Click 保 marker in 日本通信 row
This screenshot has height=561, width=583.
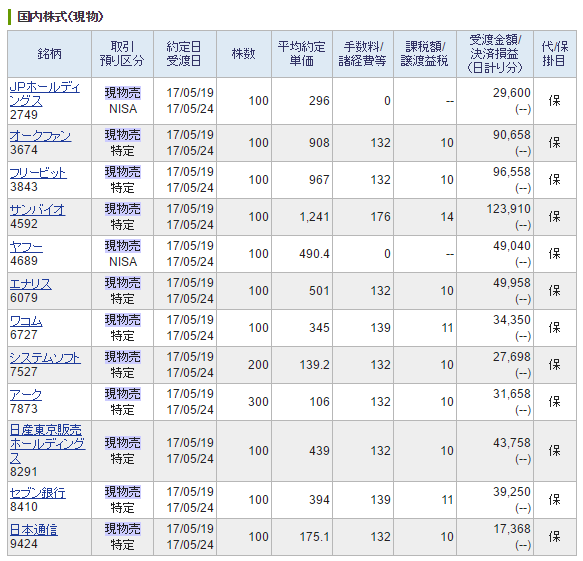coord(554,537)
